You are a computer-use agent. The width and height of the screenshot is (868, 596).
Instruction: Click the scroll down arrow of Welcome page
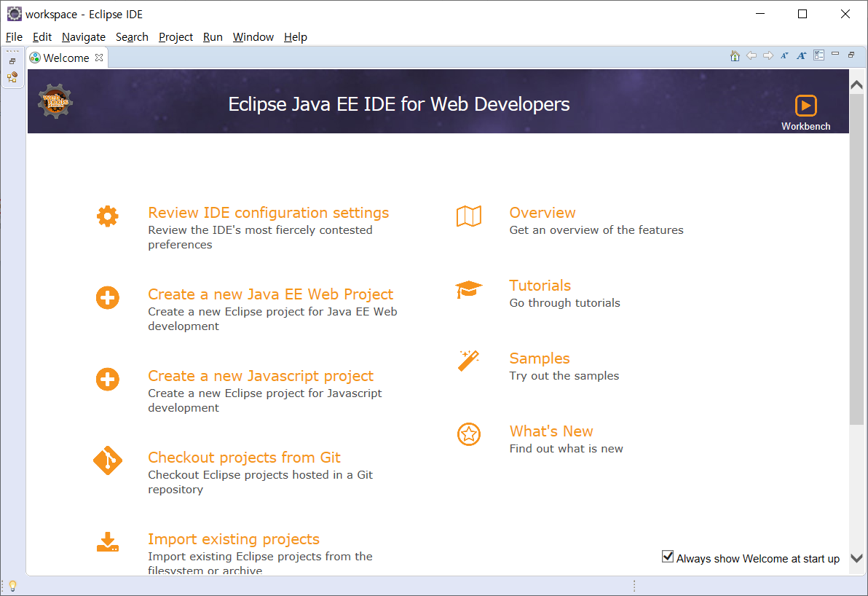(x=856, y=558)
